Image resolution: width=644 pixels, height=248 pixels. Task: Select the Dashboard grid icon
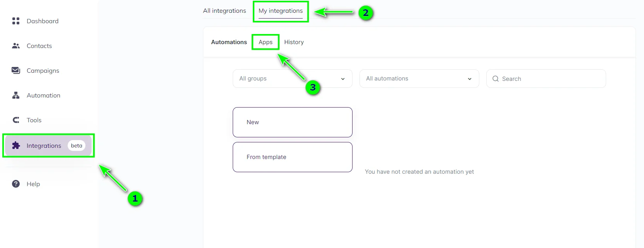pyautogui.click(x=15, y=21)
